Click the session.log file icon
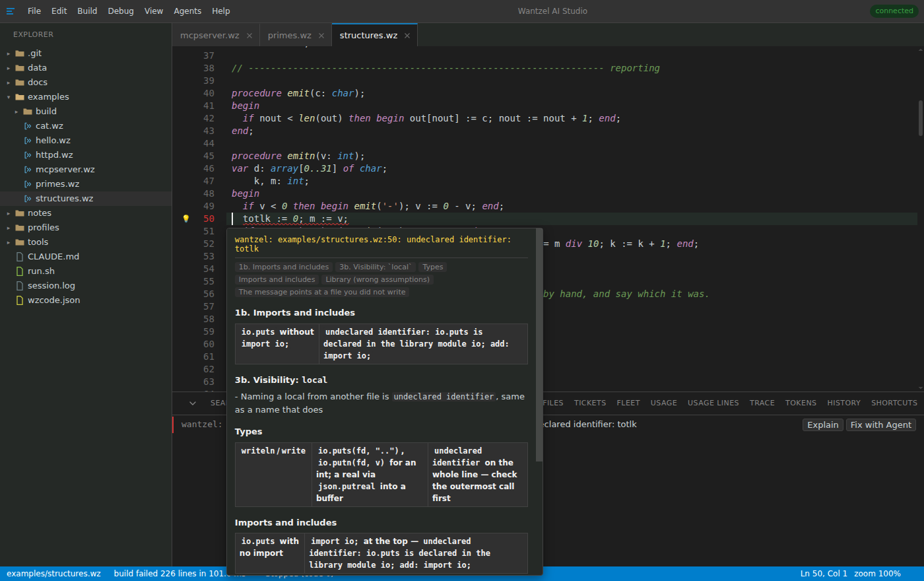The width and height of the screenshot is (924, 581). (20, 286)
